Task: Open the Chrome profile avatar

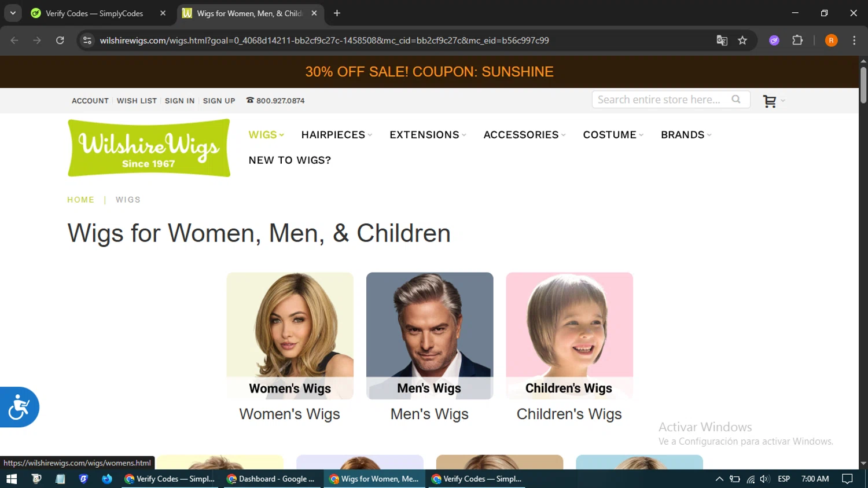Action: 831,41
